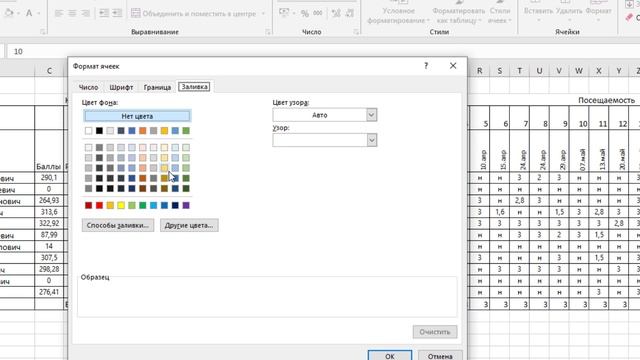Pick the white theme color swatch
Viewport: 640px width, 360px height.
pyautogui.click(x=89, y=131)
